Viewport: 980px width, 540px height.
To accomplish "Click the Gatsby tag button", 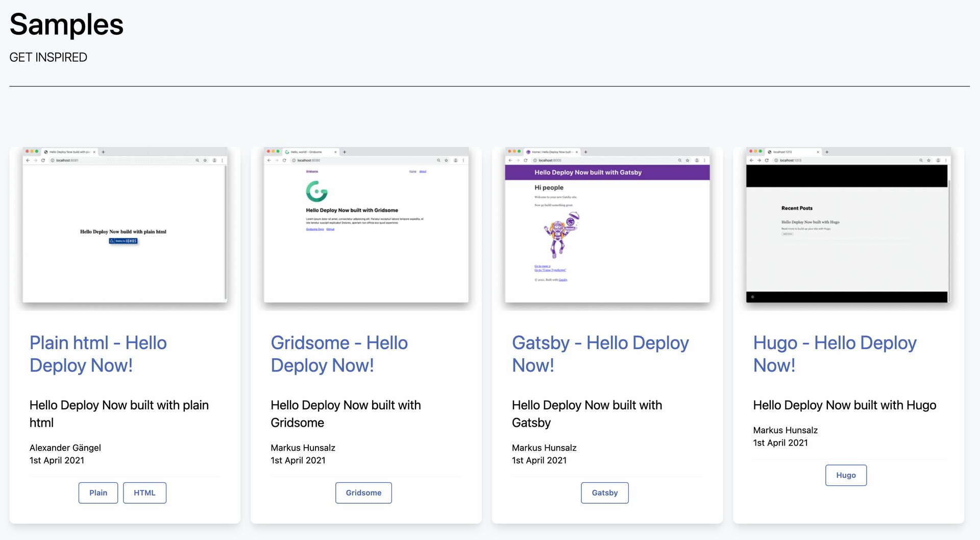I will click(x=604, y=493).
